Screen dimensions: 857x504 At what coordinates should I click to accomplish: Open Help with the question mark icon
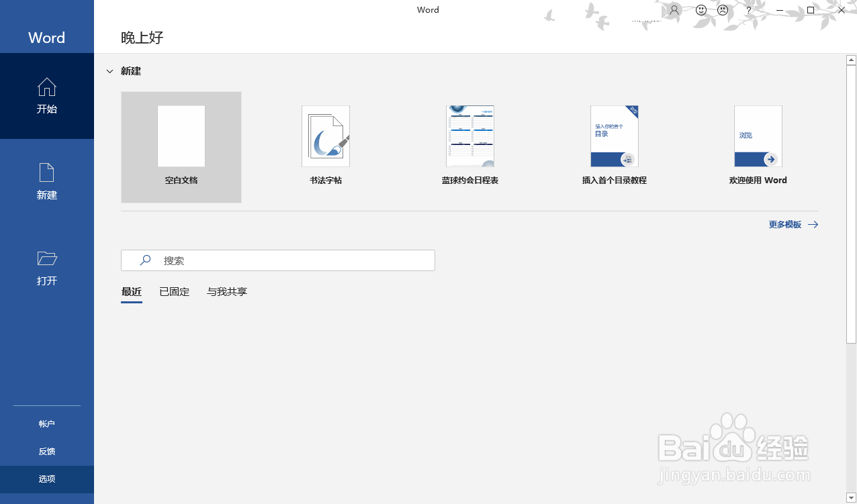[749, 10]
